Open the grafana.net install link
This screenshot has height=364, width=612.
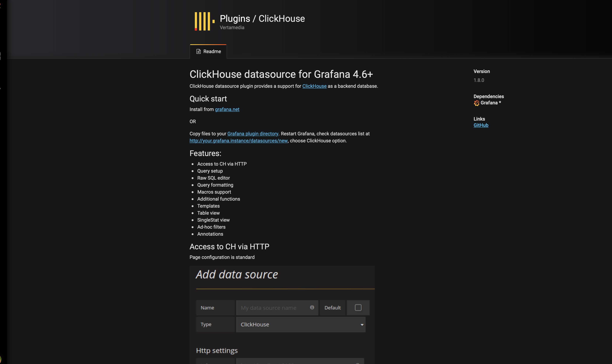227,109
